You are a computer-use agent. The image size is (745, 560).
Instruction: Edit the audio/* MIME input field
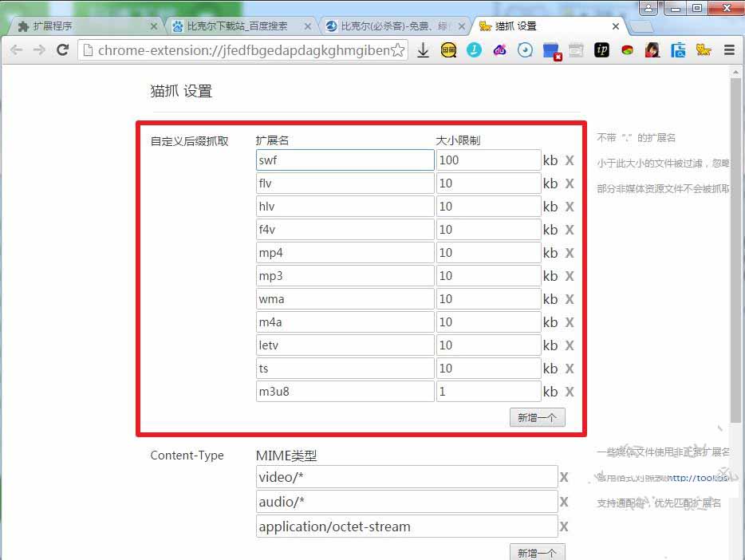(407, 502)
